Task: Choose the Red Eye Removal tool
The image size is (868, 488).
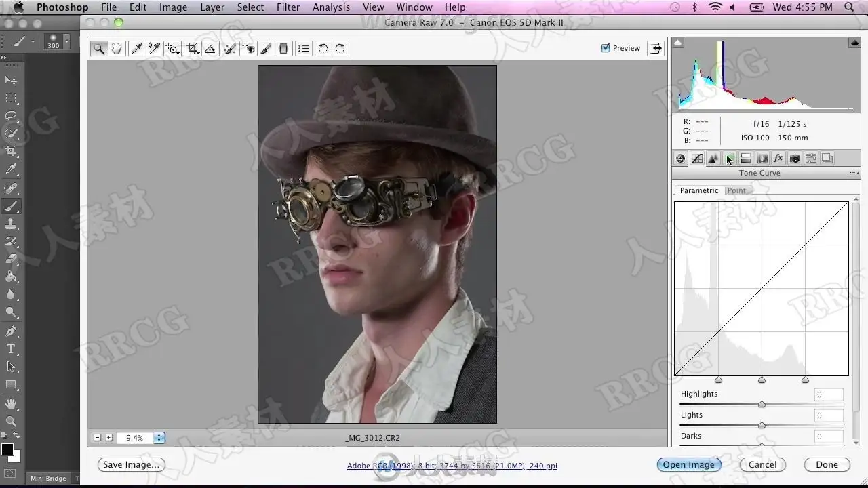Action: (249, 49)
